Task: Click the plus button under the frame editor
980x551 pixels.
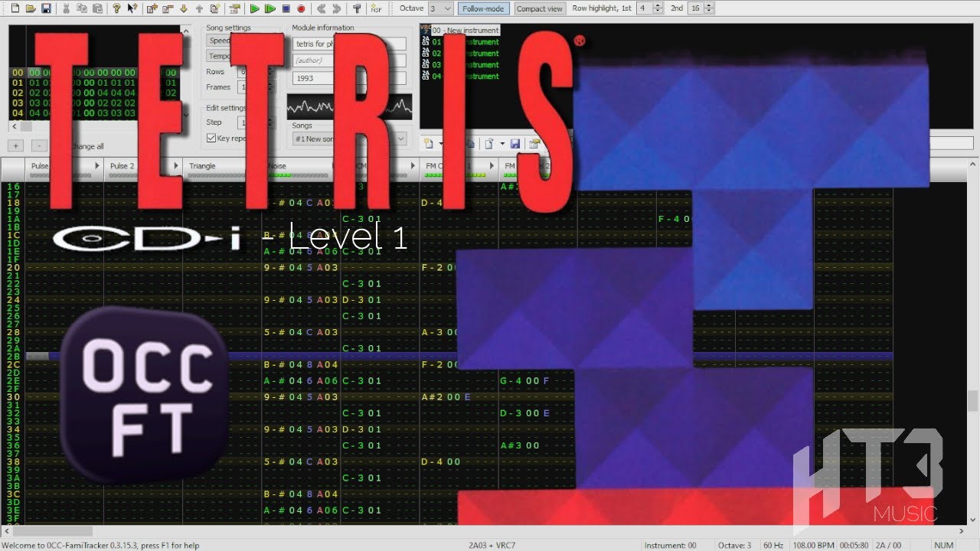Action: (x=16, y=145)
